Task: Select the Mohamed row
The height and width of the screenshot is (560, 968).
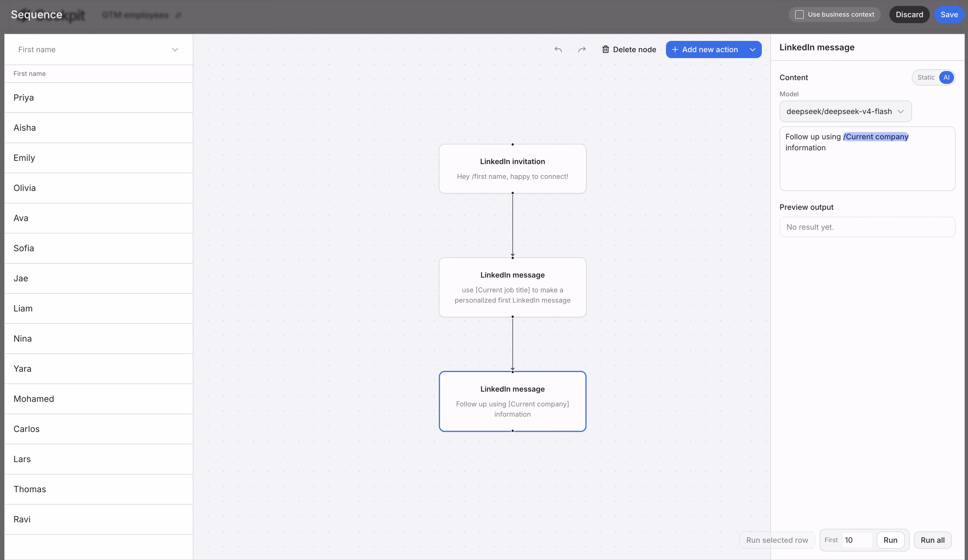Action: (x=98, y=399)
